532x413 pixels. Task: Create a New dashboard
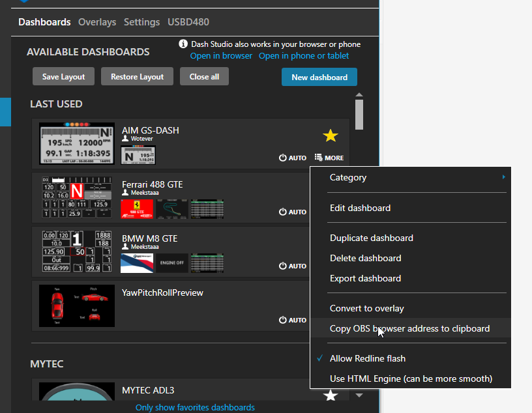click(319, 77)
